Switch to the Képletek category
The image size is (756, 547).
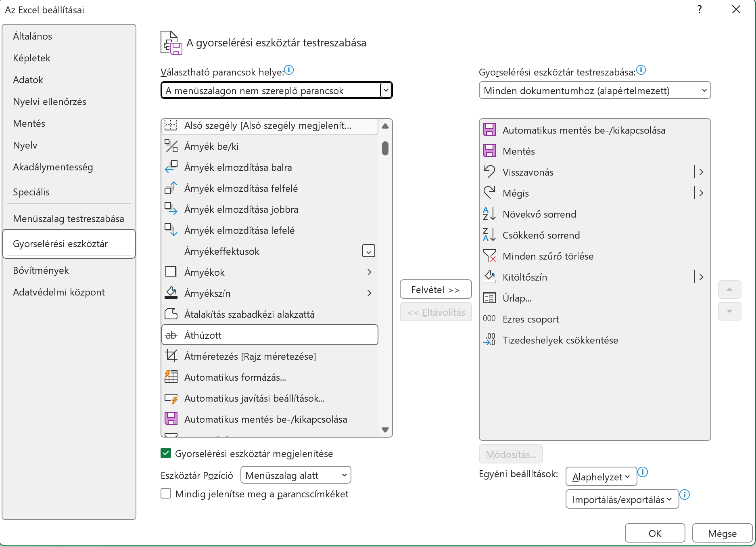pyautogui.click(x=32, y=58)
